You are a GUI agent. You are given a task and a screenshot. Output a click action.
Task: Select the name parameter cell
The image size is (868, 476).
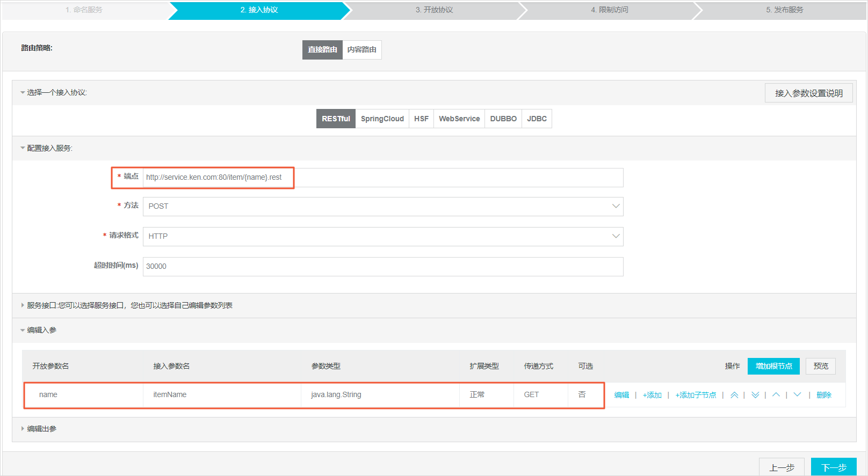[84, 395]
